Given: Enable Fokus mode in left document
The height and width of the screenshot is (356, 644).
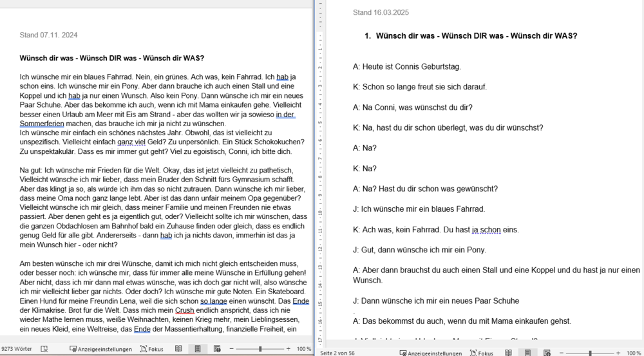Looking at the screenshot, I should point(153,349).
